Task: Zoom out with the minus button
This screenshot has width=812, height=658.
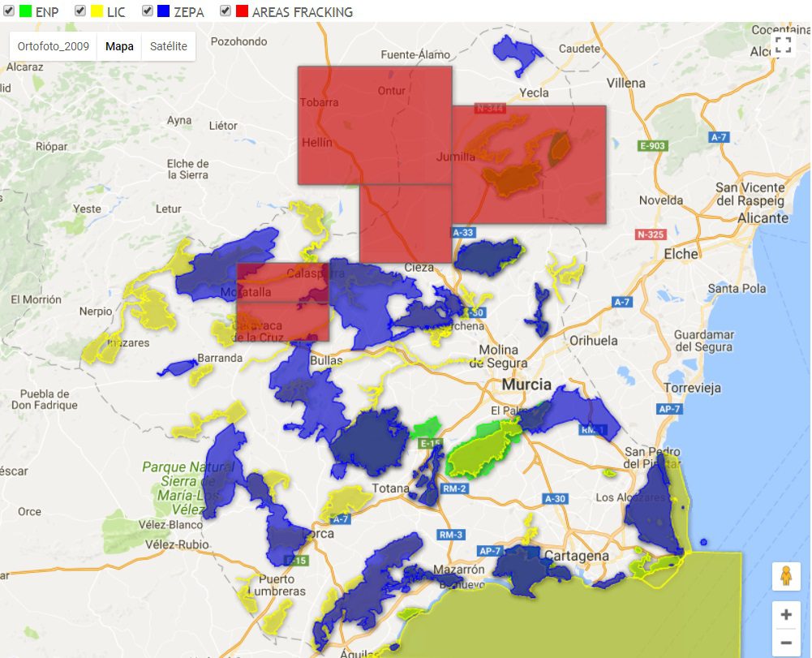Action: click(x=785, y=644)
